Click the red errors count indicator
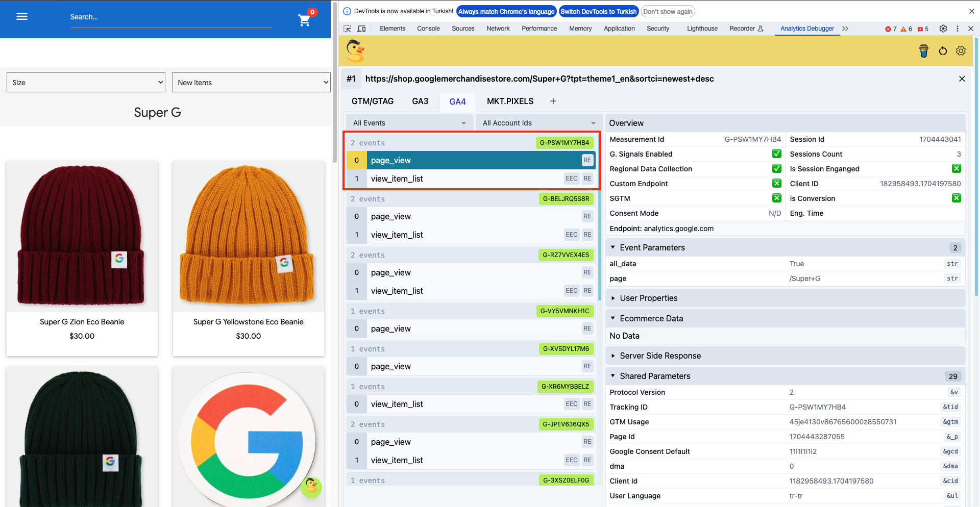The width and height of the screenshot is (980, 507). (x=891, y=29)
